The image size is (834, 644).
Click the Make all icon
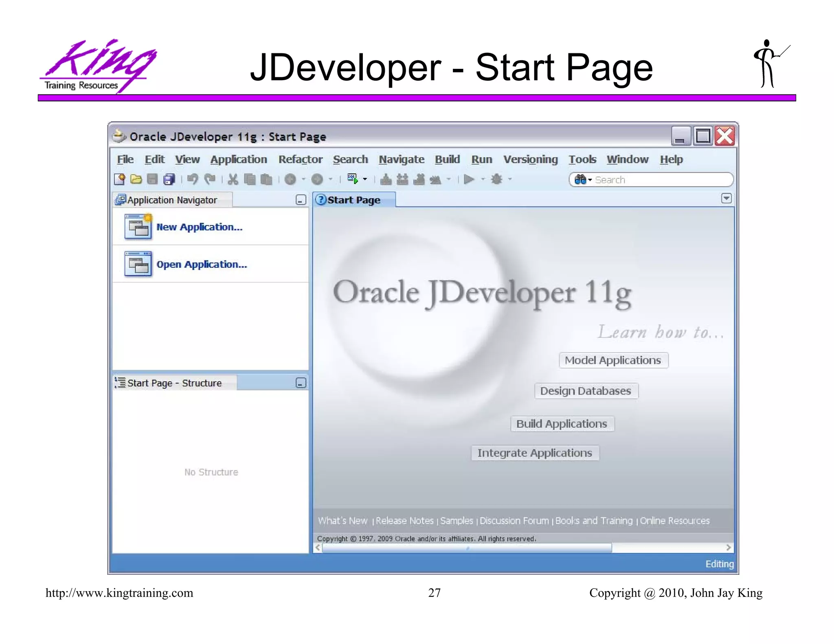tap(402, 179)
